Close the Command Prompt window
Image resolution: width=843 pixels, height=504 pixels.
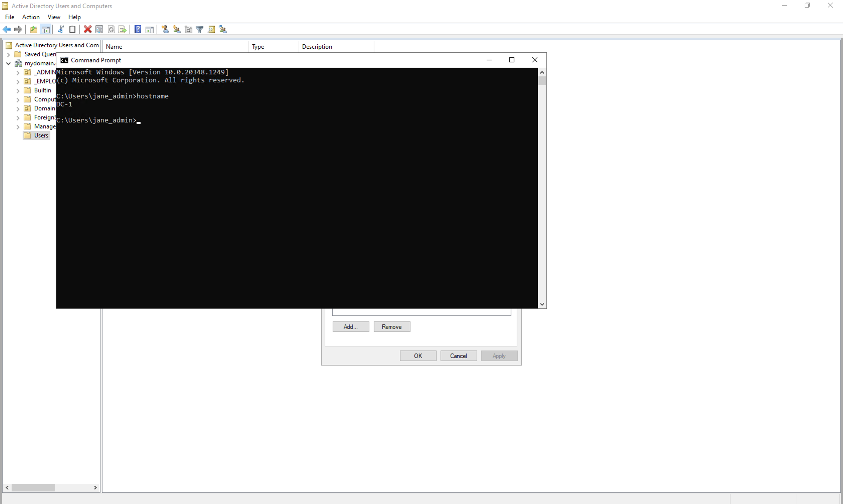[534, 60]
